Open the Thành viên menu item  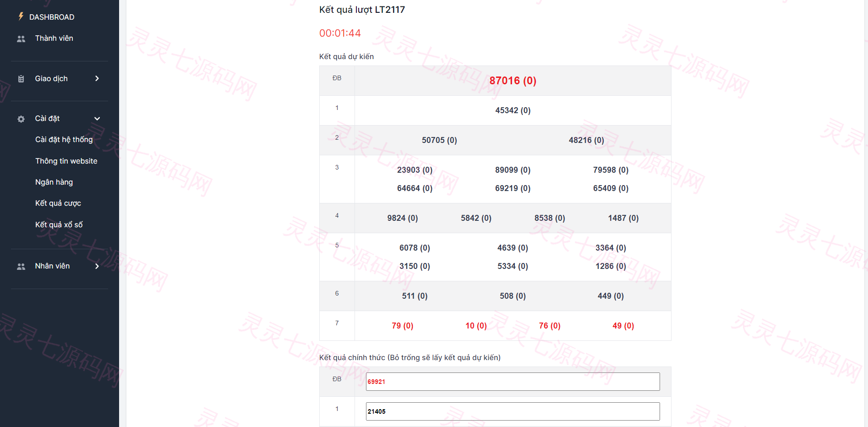(x=54, y=38)
